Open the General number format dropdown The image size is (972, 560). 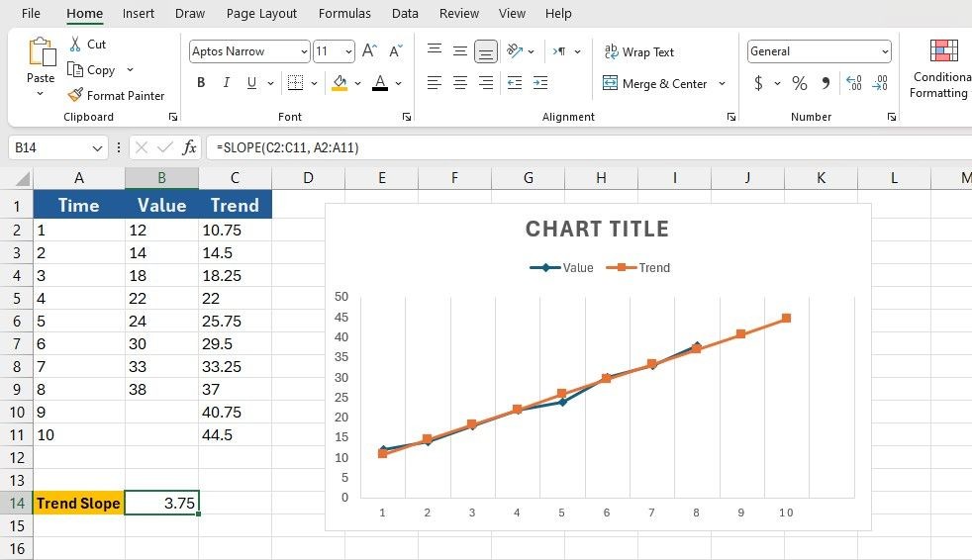pyautogui.click(x=885, y=51)
